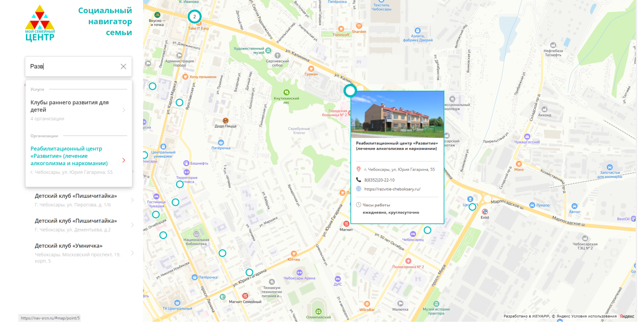Click the Чебоксарская ТЭЦ № 2 icon

tap(585, 238)
